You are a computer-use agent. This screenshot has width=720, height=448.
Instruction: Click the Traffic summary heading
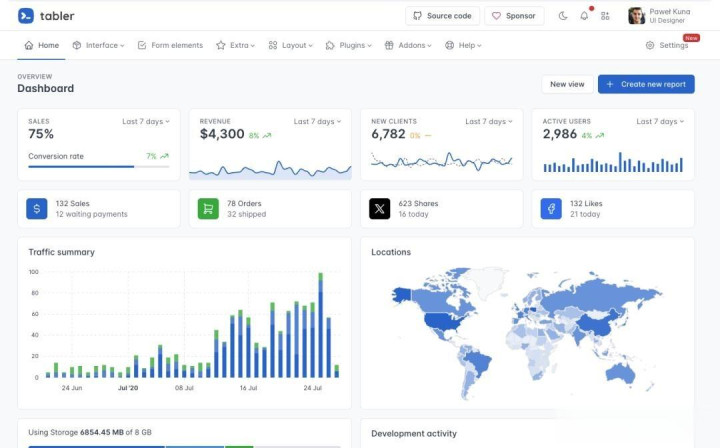point(62,252)
